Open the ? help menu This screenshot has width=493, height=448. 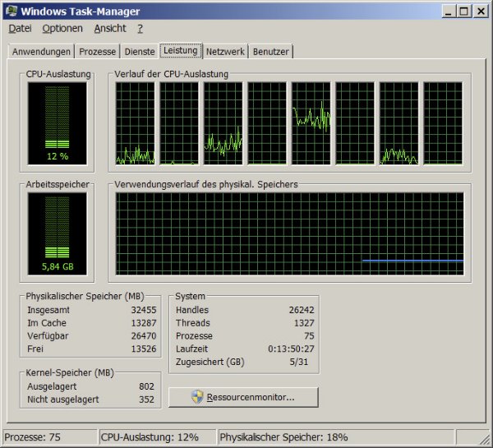[x=140, y=28]
